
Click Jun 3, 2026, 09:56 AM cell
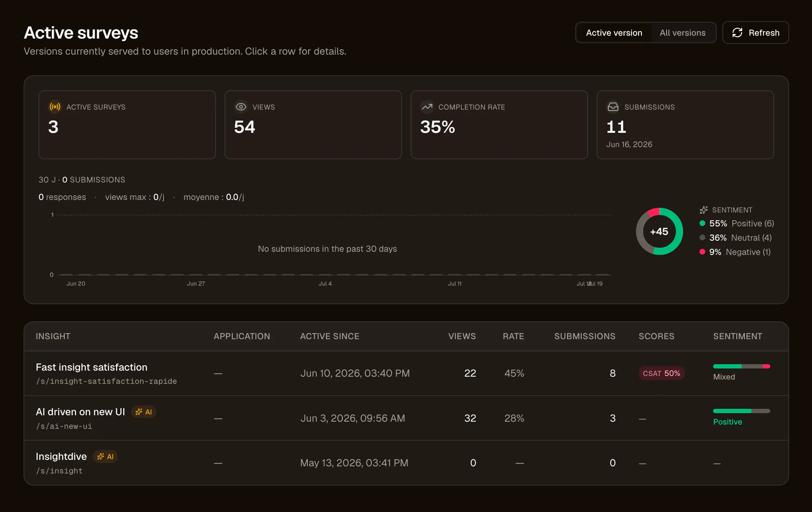[353, 418]
